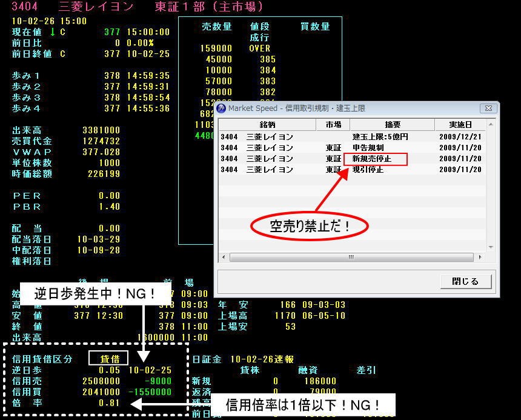This screenshot has height=420, width=521.
Task: Click the 信用貸借区分 label
Action: [42, 359]
